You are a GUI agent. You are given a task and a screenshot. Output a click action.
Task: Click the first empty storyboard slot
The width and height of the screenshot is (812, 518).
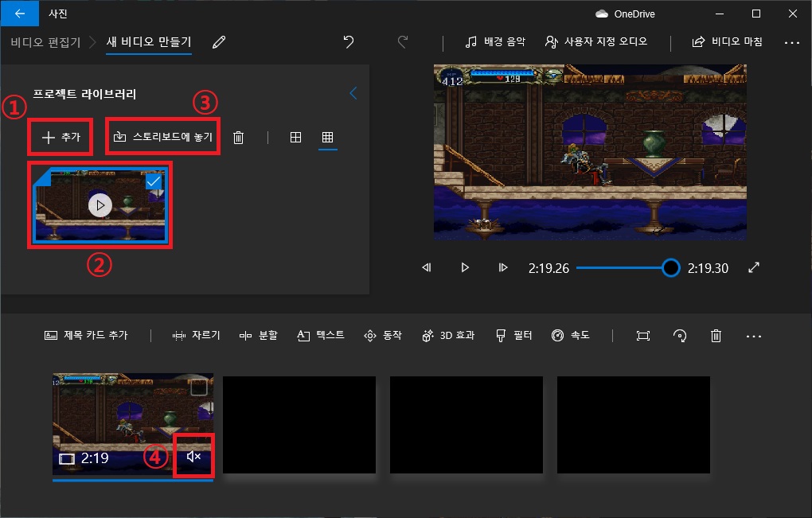pos(299,425)
